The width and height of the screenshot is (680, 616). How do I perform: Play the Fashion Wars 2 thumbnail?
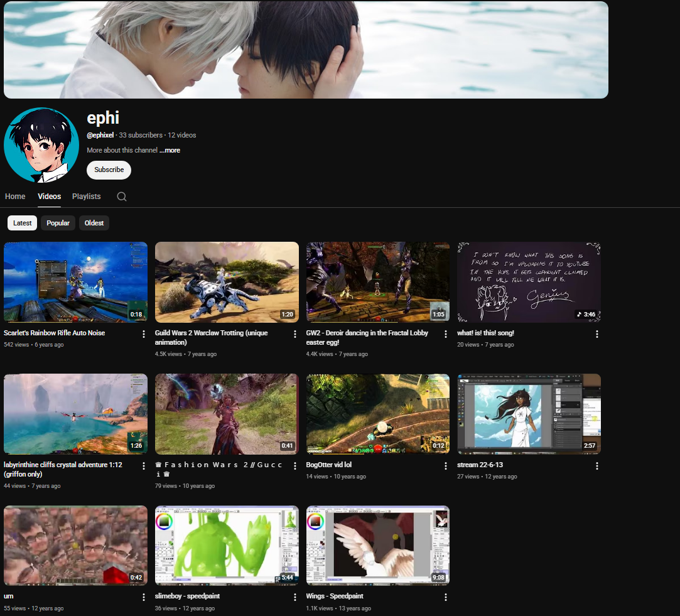click(x=227, y=414)
